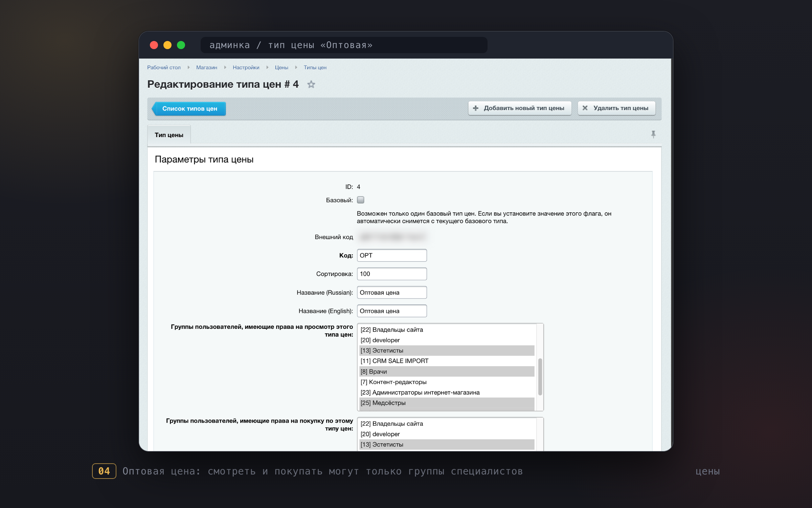812x508 pixels.
Task: Open the Тип цены tab
Action: (x=169, y=135)
